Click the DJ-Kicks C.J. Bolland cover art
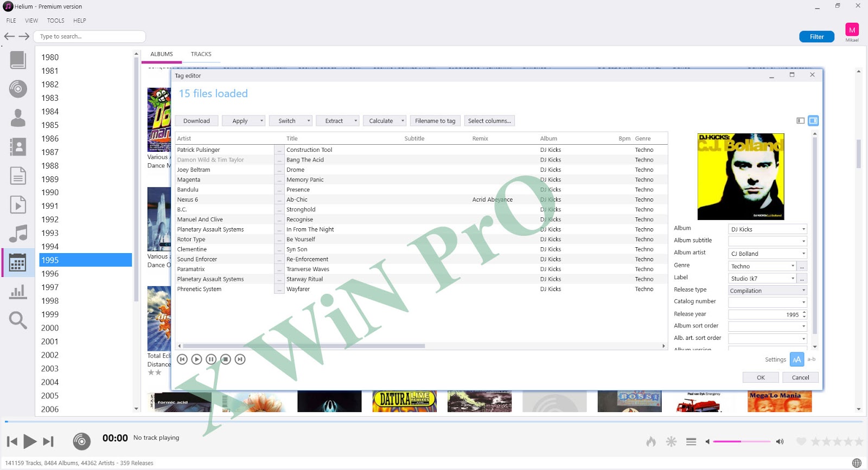The height and width of the screenshot is (470, 868). [741, 177]
